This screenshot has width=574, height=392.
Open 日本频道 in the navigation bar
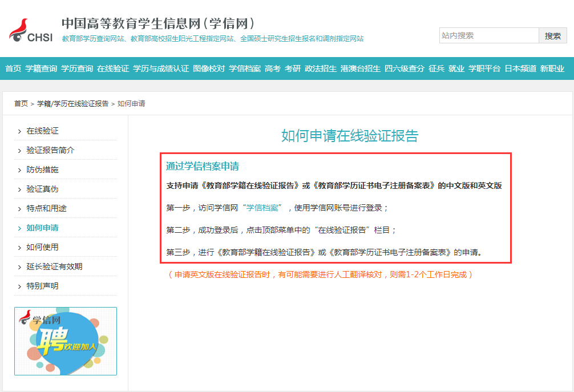520,68
